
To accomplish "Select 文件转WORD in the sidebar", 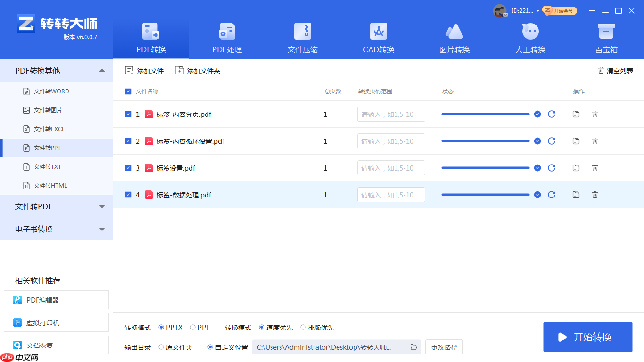I will coord(57,91).
